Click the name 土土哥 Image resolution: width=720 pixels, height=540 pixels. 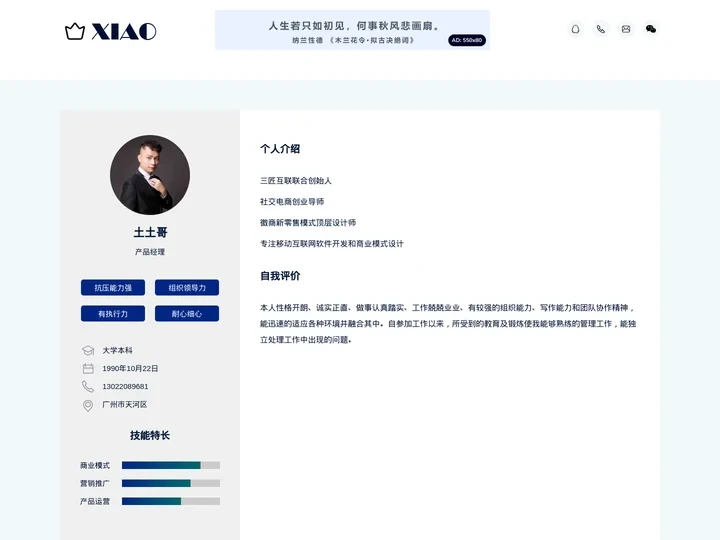(150, 232)
